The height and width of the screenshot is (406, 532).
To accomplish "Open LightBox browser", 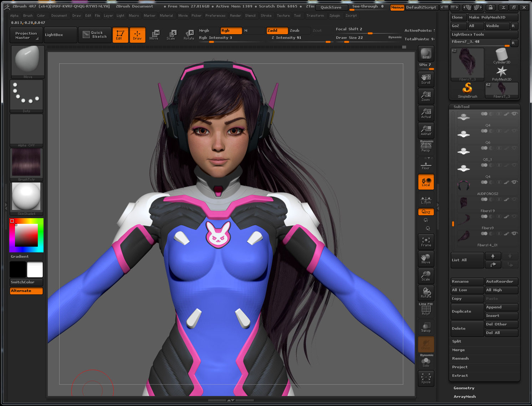I will tap(60, 35).
